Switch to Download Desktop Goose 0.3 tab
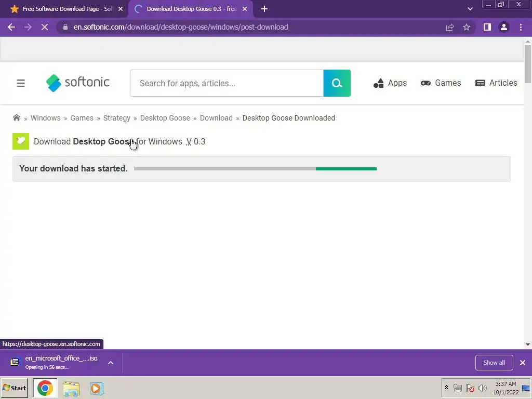 pos(190,9)
